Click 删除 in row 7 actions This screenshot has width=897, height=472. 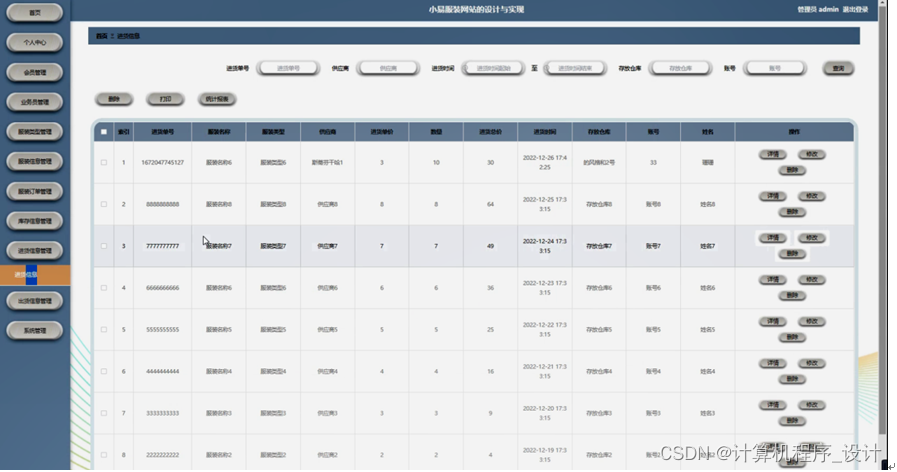pos(792,421)
